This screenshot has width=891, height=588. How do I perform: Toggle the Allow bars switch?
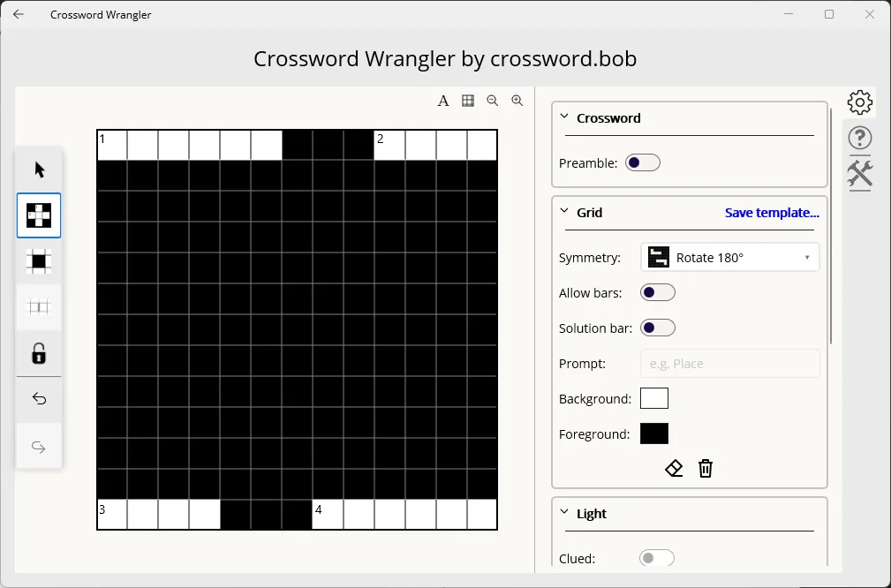tap(658, 292)
